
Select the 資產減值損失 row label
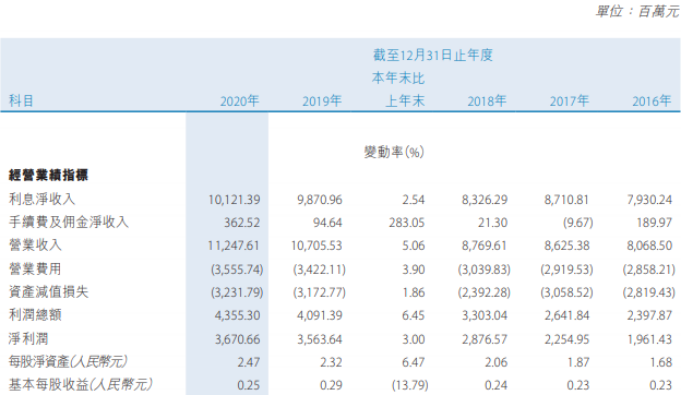(x=49, y=292)
